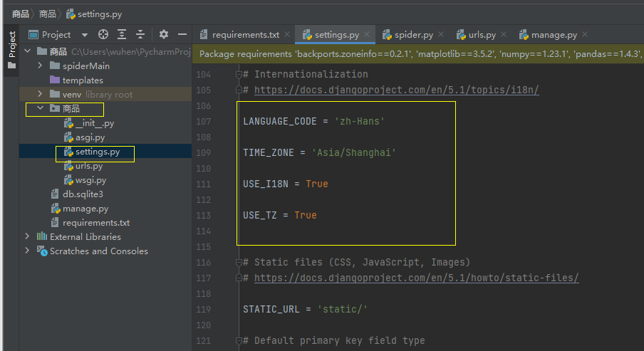
Task: Expand External Libraries node
Action: [x=28, y=237]
